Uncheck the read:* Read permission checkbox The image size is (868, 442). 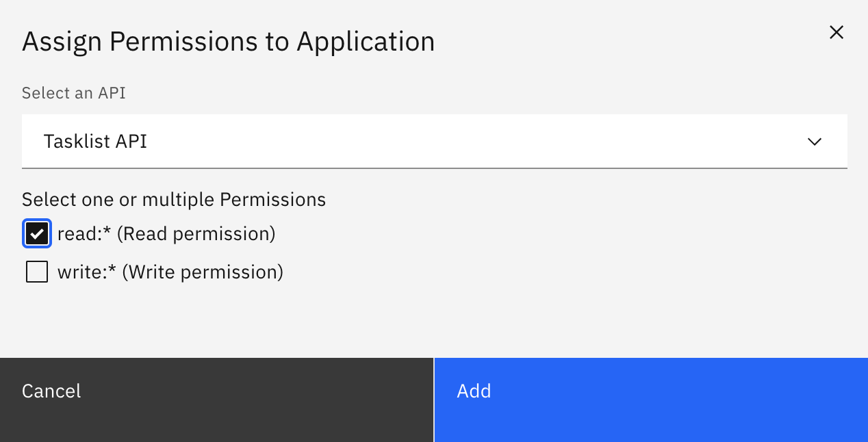tap(36, 233)
